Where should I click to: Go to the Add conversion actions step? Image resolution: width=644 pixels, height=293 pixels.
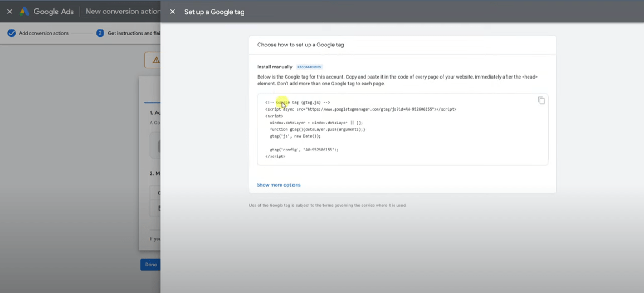point(43,33)
